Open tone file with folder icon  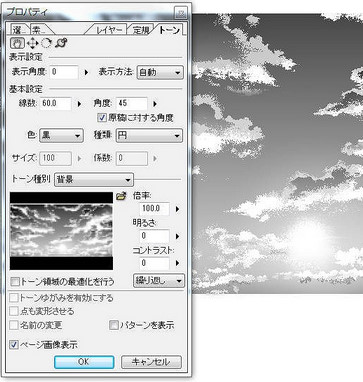click(x=121, y=197)
